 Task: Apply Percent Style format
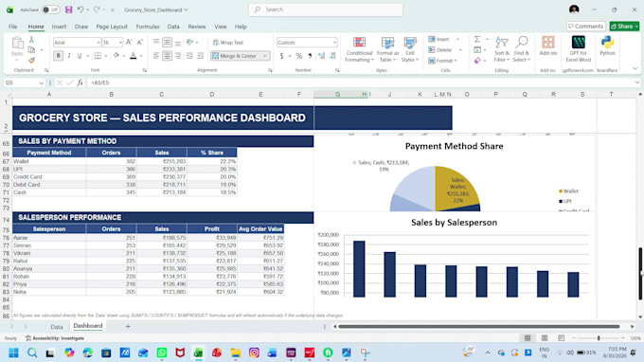click(x=299, y=56)
